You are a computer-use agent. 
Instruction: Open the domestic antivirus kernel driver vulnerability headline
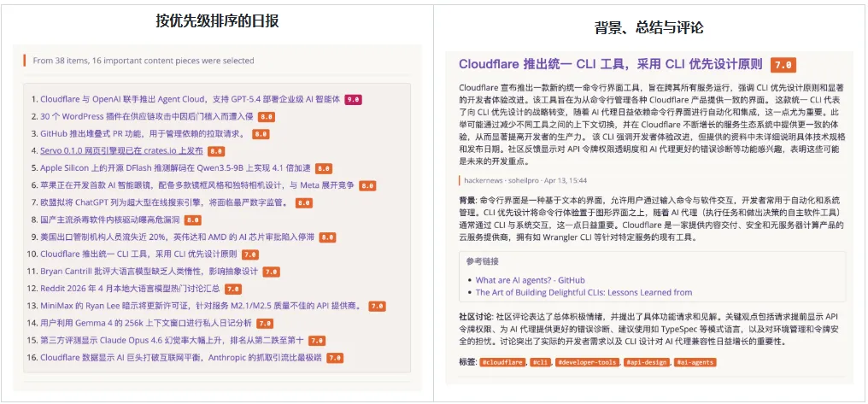(x=109, y=220)
